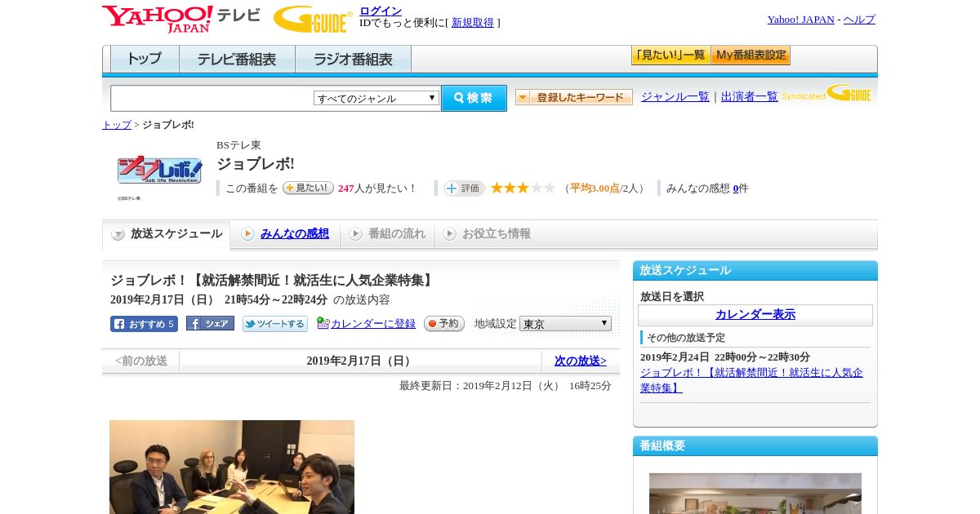Open the ヘルプ link
The height and width of the screenshot is (514, 980).
coord(859,20)
